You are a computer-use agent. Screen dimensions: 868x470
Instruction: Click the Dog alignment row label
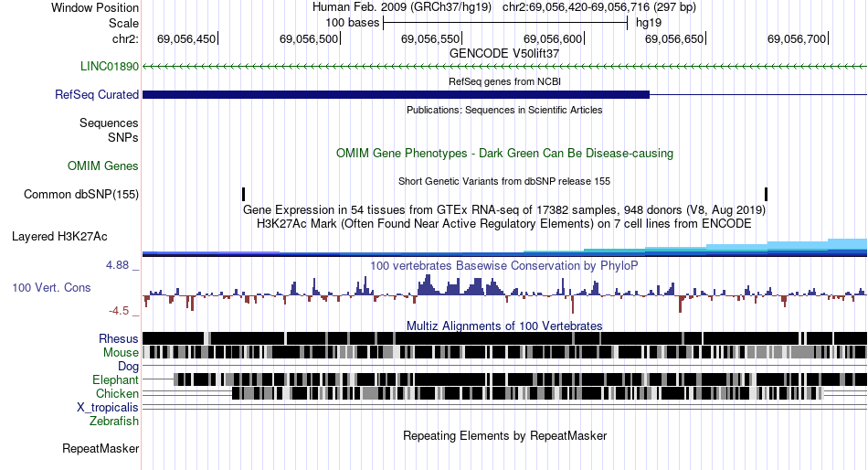pyautogui.click(x=128, y=367)
